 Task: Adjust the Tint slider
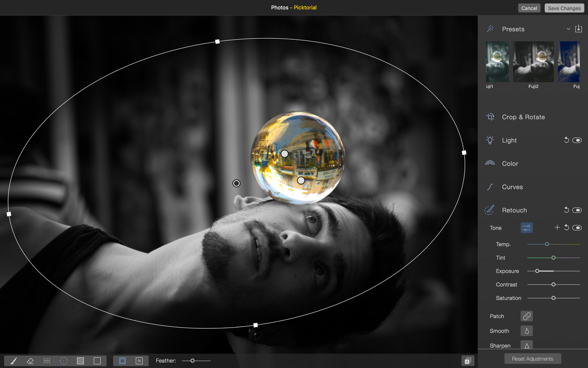click(553, 258)
